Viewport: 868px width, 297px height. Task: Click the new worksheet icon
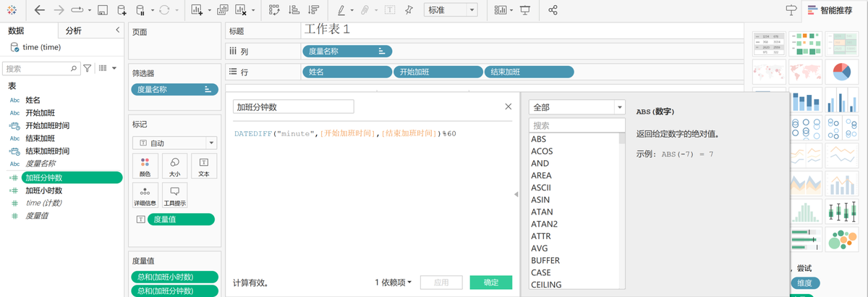197,10
